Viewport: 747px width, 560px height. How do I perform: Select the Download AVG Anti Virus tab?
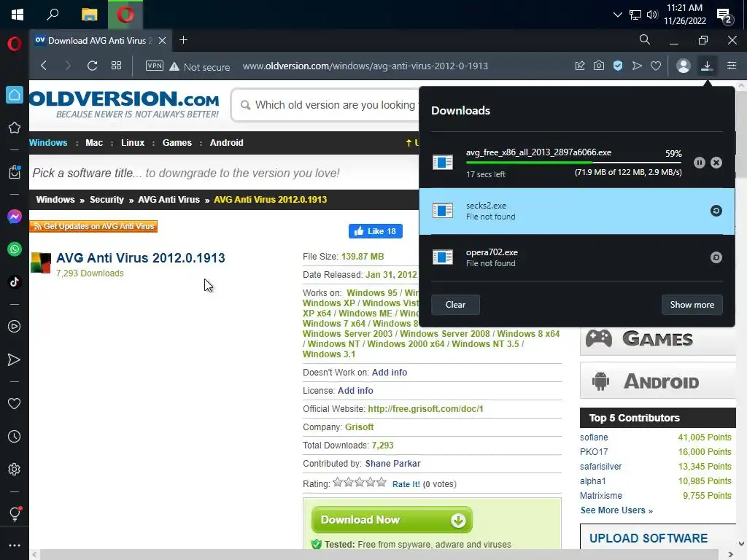pyautogui.click(x=100, y=41)
